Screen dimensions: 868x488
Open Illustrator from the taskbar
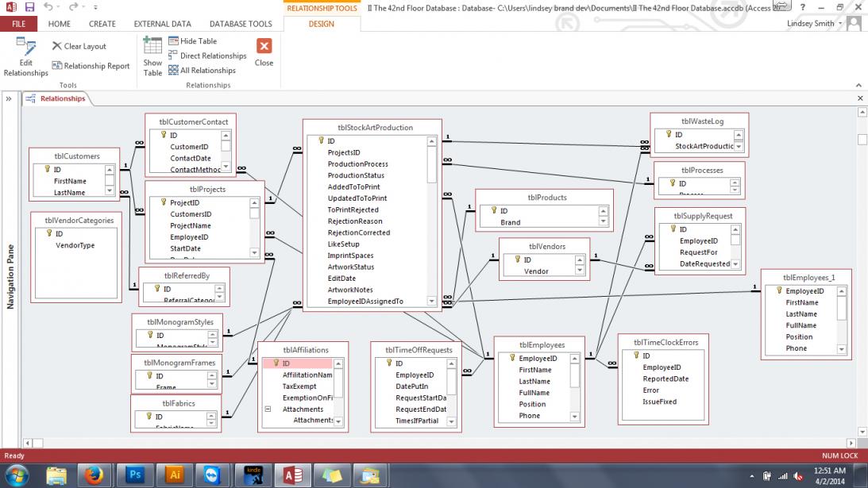[x=175, y=475]
